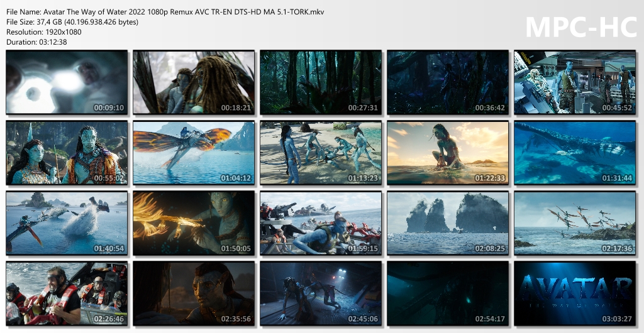Open the sunset water thumbnail at 01:22:33

point(448,153)
